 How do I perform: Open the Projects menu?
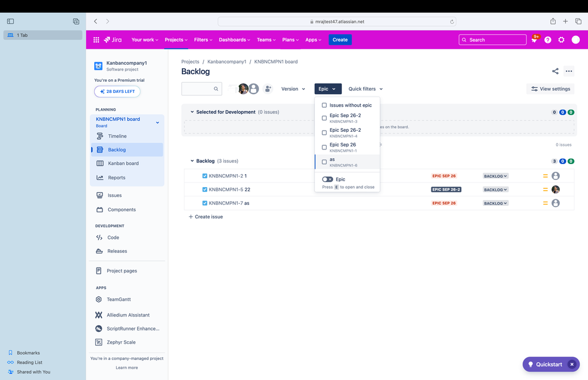pos(176,40)
